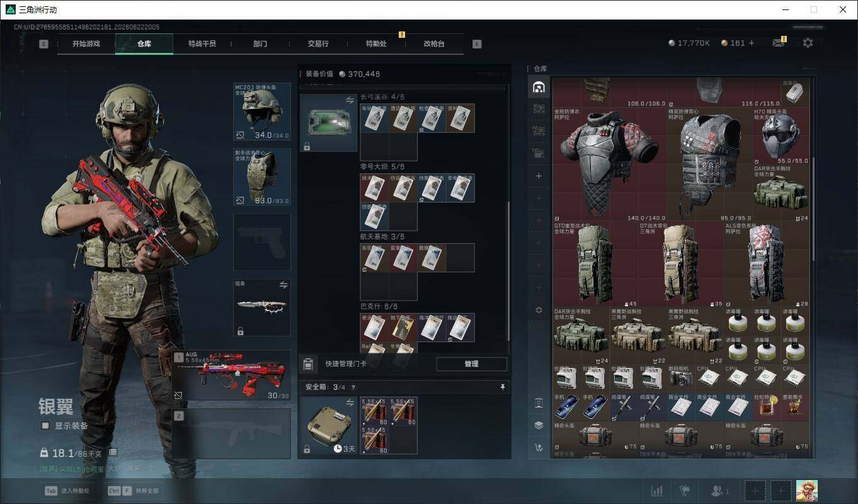The width and height of the screenshot is (858, 504).
Task: Open the player avatar profile picture
Action: point(806,491)
